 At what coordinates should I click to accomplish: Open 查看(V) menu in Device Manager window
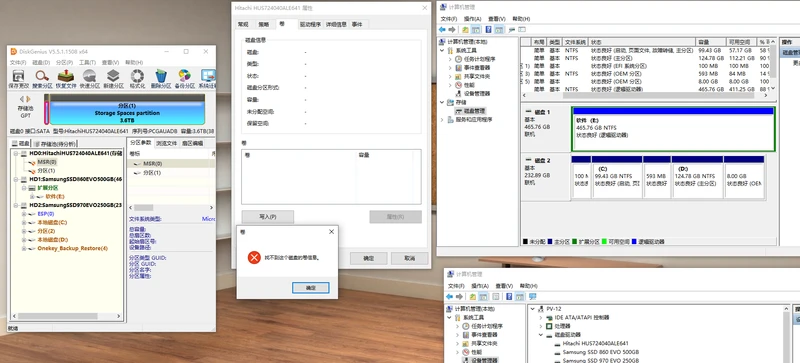[504, 285]
